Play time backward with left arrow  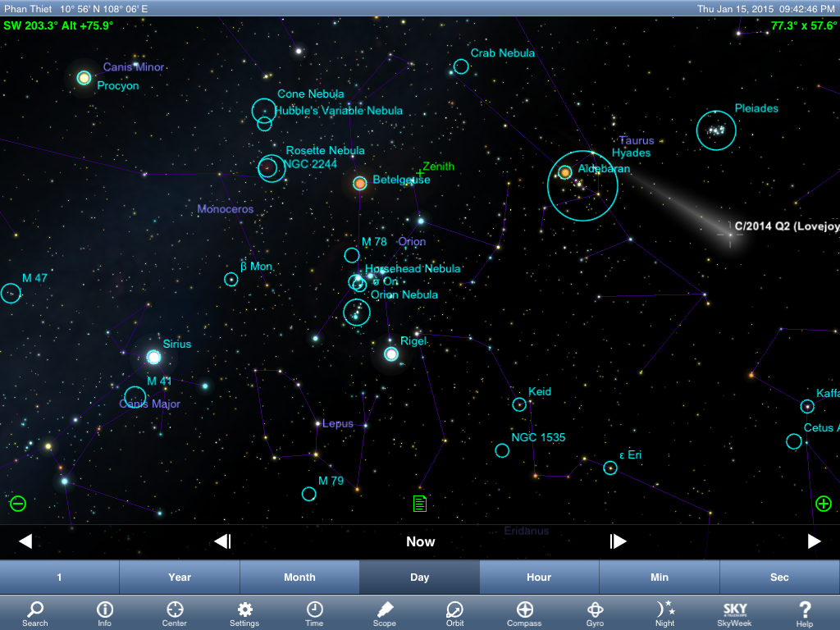click(25, 541)
